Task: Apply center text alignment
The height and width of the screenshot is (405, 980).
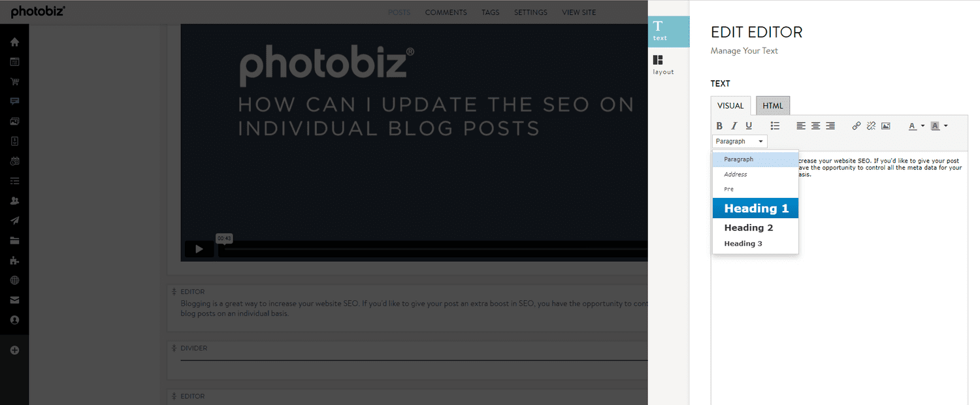Action: click(815, 125)
